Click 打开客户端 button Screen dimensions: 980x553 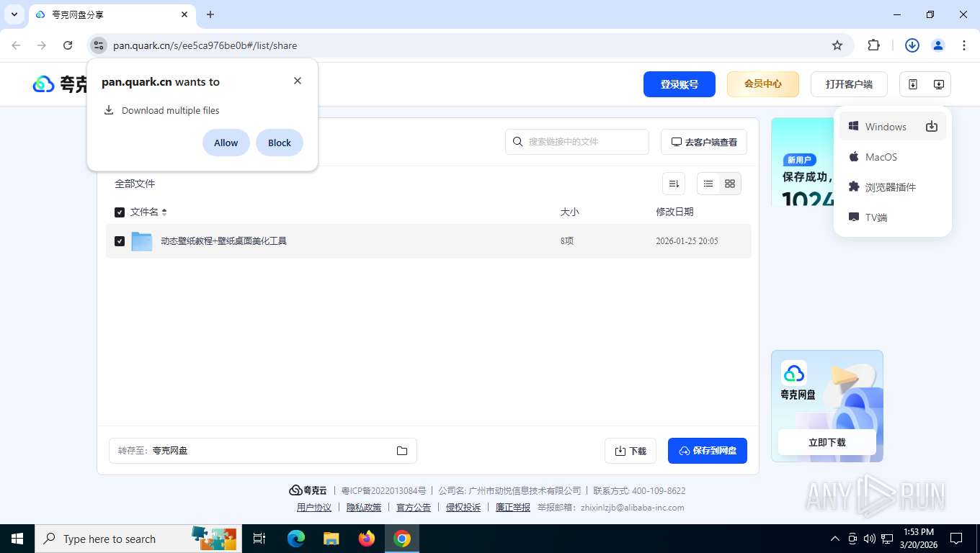pos(849,84)
